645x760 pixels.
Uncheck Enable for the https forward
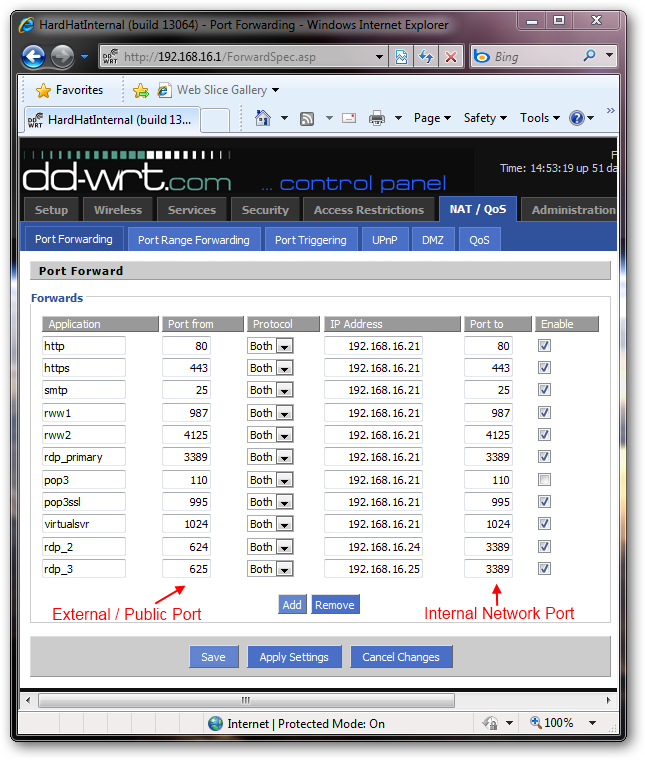pos(544,367)
